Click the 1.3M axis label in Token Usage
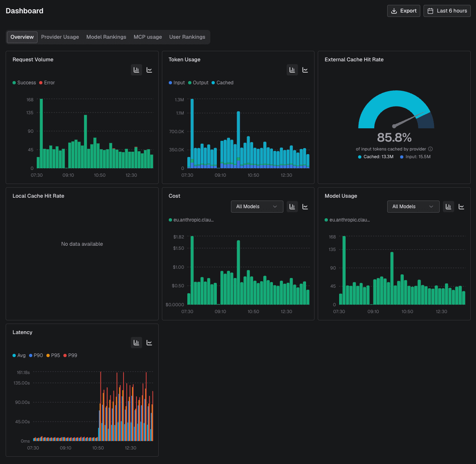Image resolution: width=476 pixels, height=464 pixels. tap(179, 100)
